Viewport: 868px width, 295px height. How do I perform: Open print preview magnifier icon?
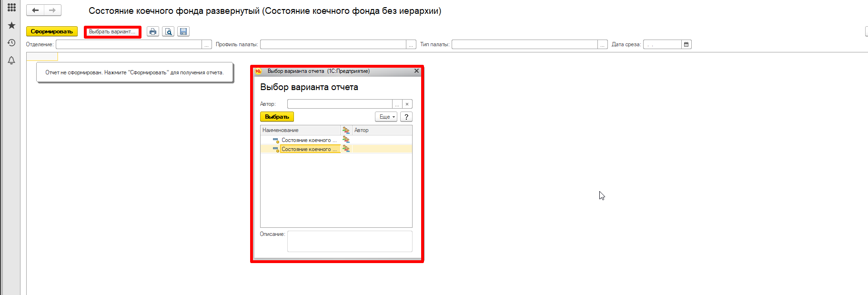pyautogui.click(x=168, y=31)
